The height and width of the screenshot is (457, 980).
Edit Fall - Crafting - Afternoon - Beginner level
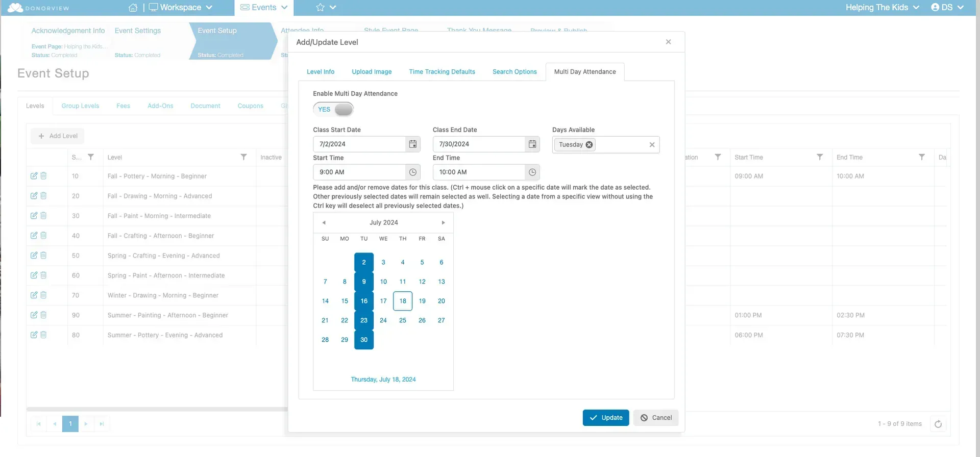34,236
